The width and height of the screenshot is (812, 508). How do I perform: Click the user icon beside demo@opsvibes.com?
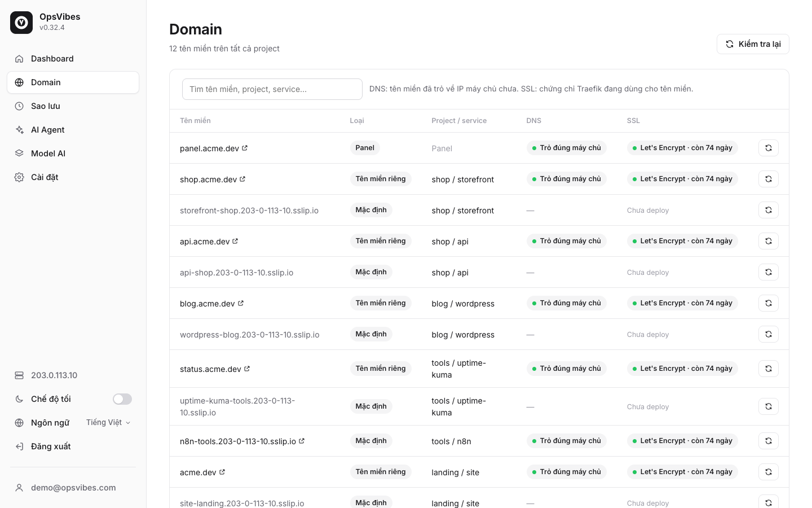(19, 488)
